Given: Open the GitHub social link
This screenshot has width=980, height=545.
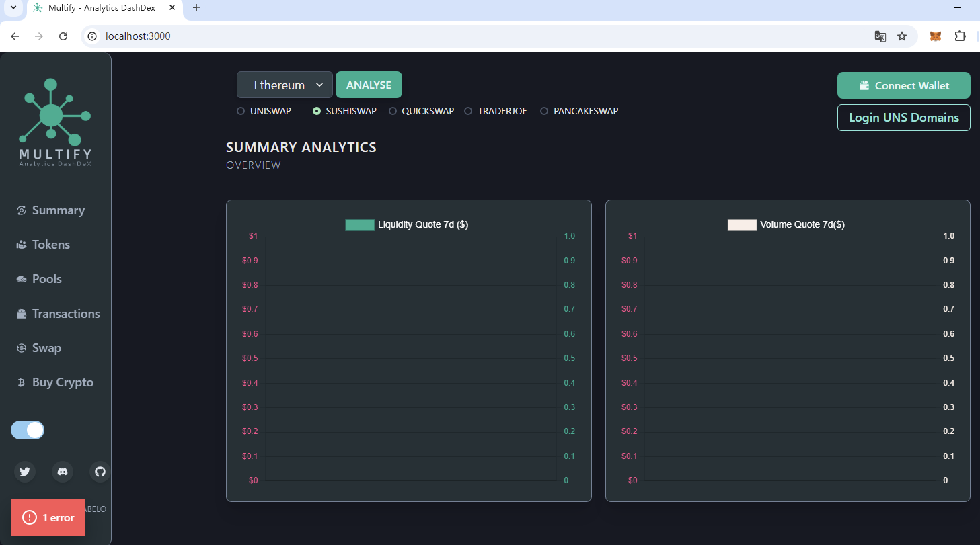Looking at the screenshot, I should pyautogui.click(x=100, y=472).
